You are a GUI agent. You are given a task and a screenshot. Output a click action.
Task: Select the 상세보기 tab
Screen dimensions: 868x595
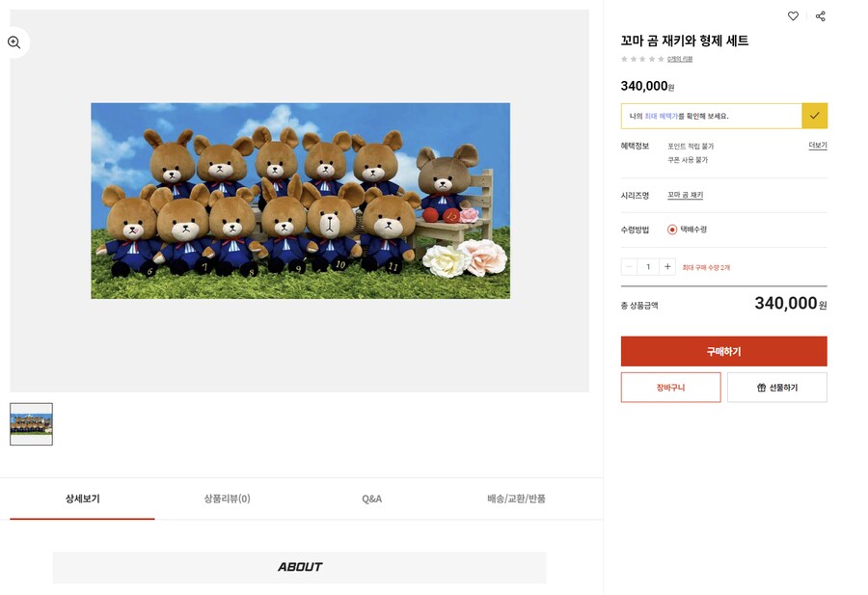pos(82,499)
